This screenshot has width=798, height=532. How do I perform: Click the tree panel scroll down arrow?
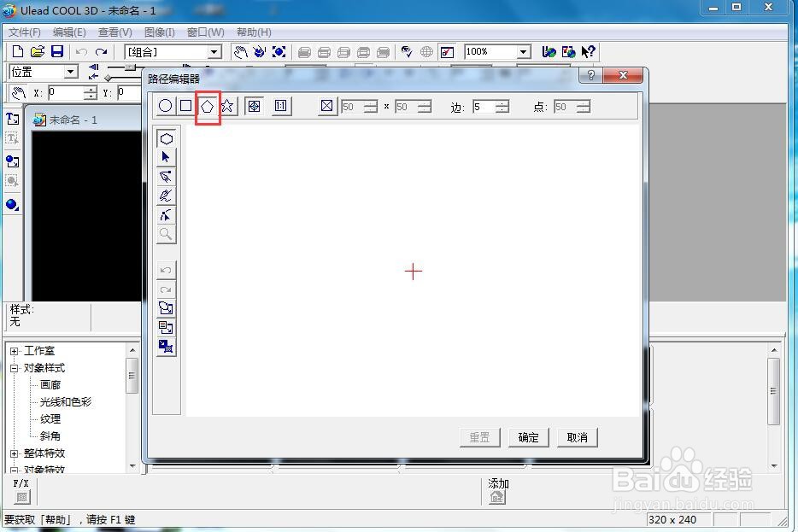click(x=132, y=466)
